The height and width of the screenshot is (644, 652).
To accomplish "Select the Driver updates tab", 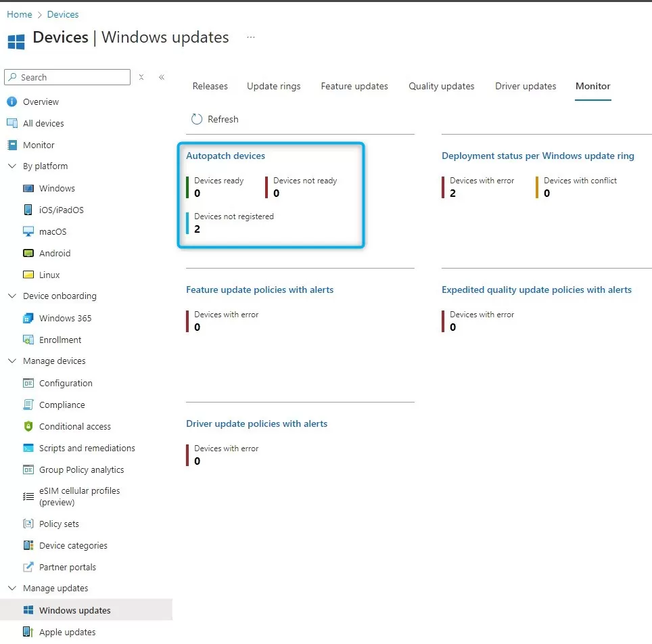I will tap(526, 86).
